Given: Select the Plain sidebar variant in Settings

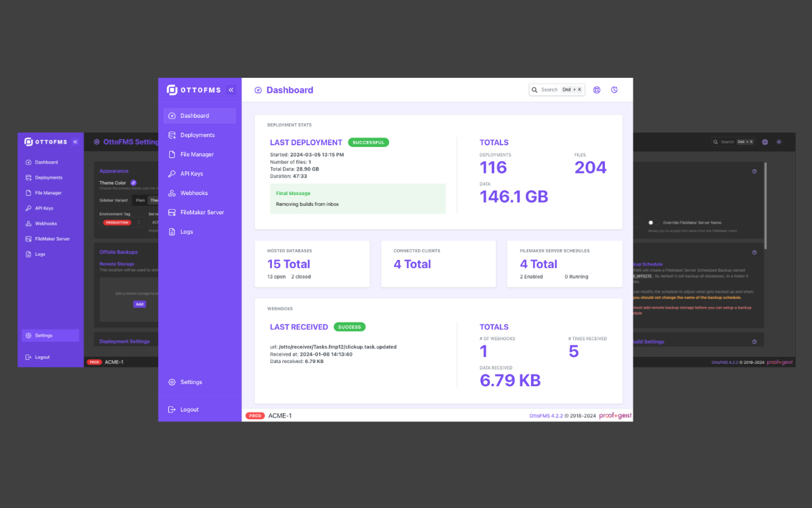Looking at the screenshot, I should (141, 200).
